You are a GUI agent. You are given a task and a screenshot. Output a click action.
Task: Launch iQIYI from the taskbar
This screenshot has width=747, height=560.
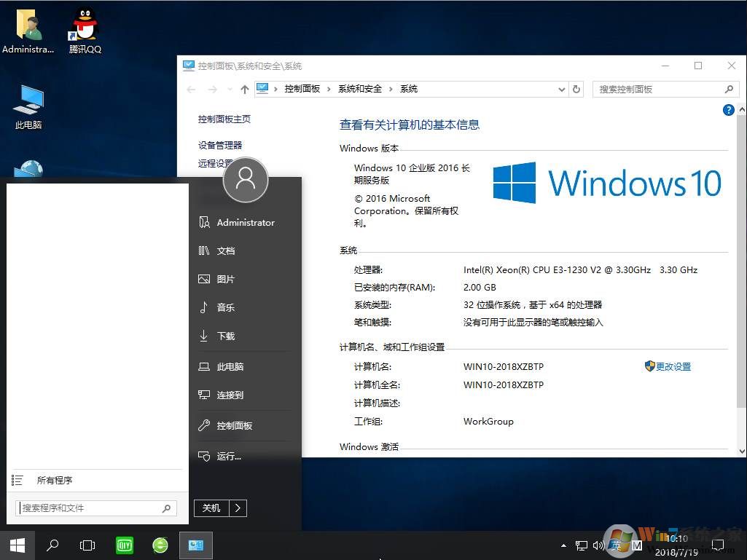click(125, 545)
